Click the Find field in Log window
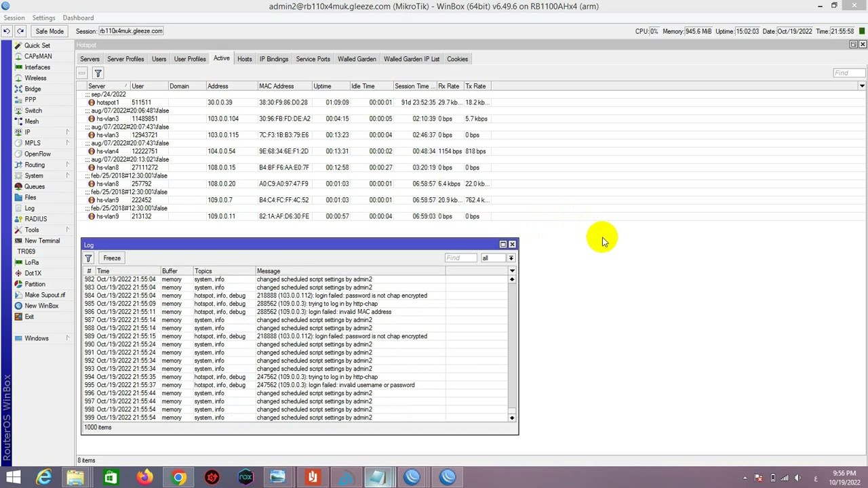868x488 pixels. [x=461, y=258]
